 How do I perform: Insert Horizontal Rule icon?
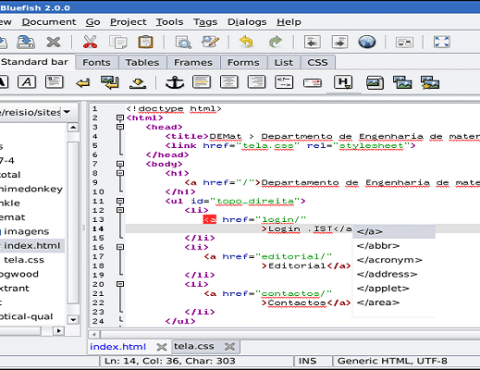(x=202, y=82)
